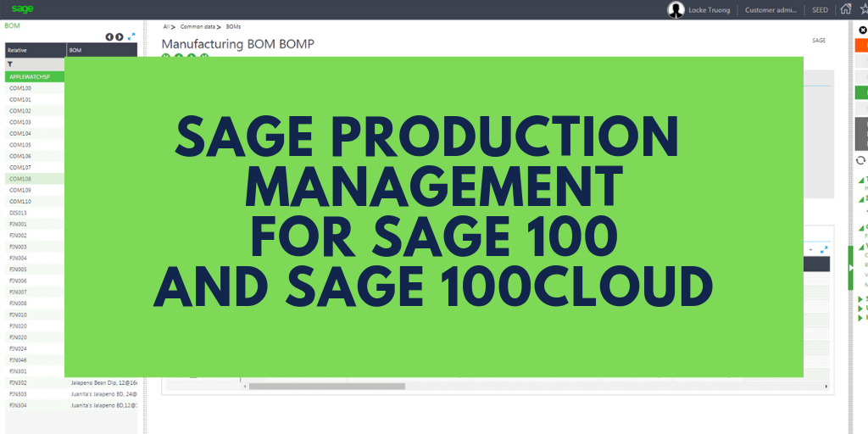Maximize the components grid using expand arrows
The width and height of the screenshot is (868, 434).
(x=824, y=250)
